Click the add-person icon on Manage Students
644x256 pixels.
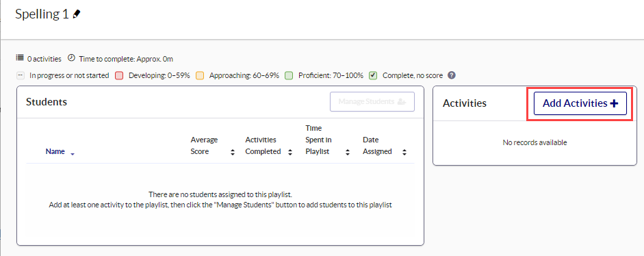(x=402, y=101)
